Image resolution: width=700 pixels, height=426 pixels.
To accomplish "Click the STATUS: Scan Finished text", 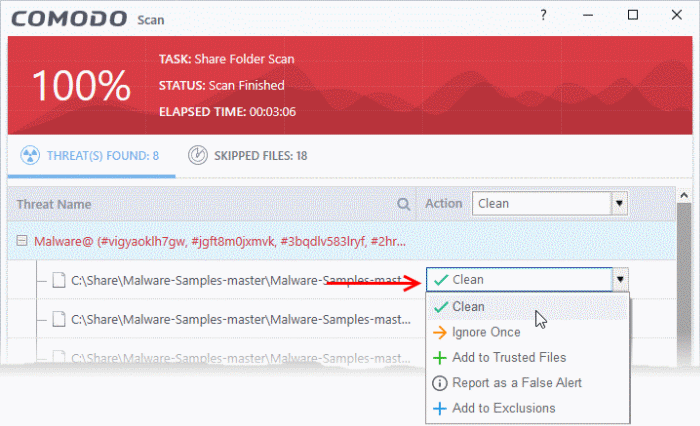I will pyautogui.click(x=221, y=85).
